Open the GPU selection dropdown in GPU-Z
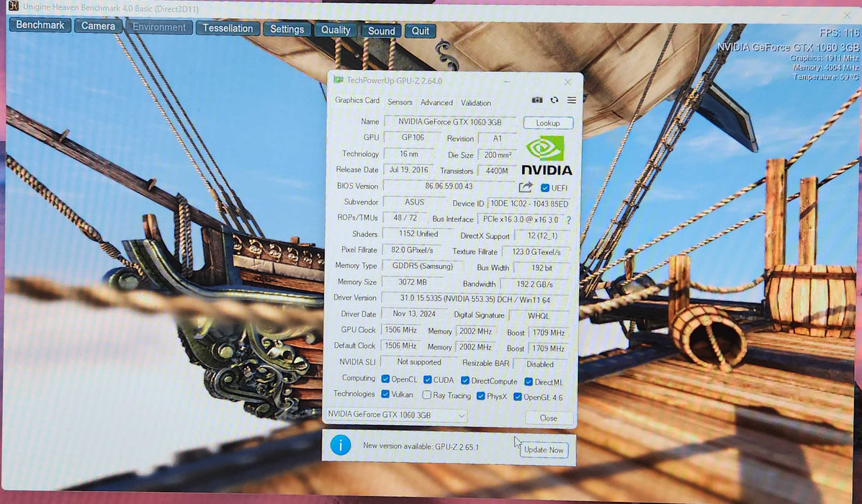 pyautogui.click(x=396, y=415)
